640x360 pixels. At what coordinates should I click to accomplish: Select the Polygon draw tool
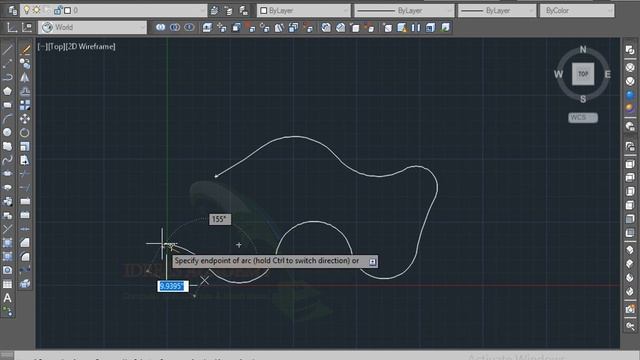(7, 91)
